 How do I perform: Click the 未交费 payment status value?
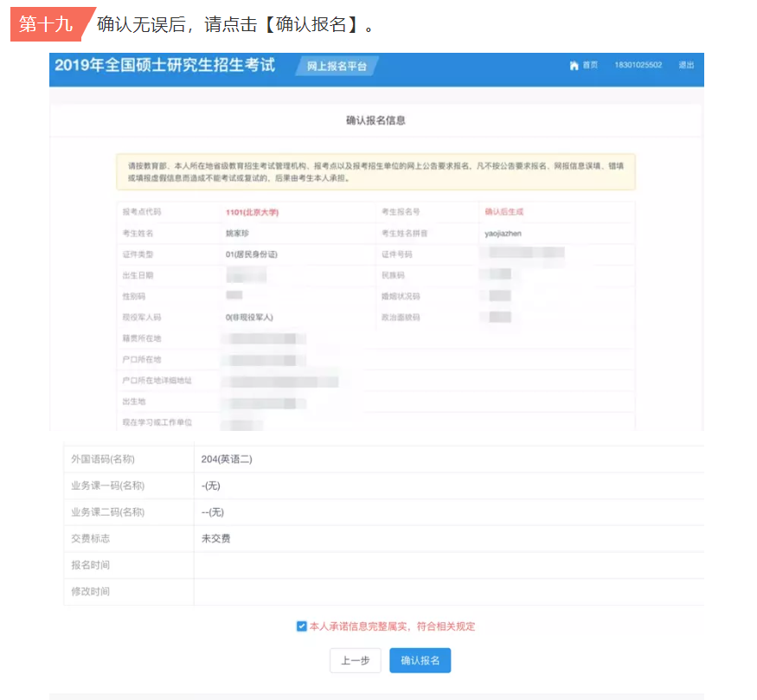point(215,538)
